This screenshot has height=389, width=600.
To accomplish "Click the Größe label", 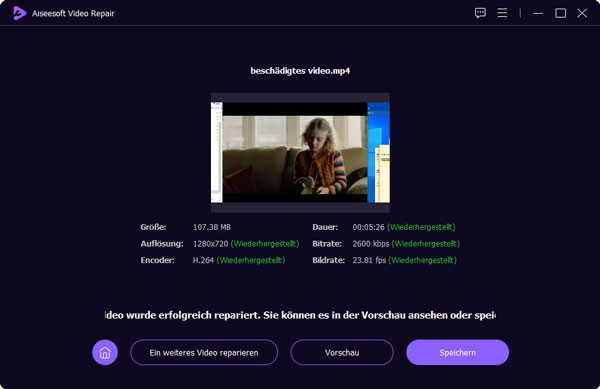I will coord(153,227).
